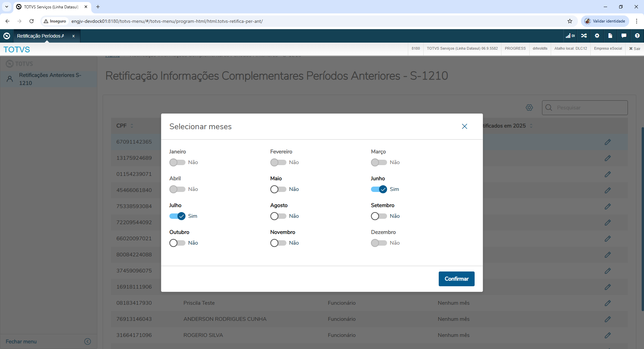This screenshot has height=349, width=644.
Task: Edit the row with CPF 16918111906
Action: tap(607, 287)
